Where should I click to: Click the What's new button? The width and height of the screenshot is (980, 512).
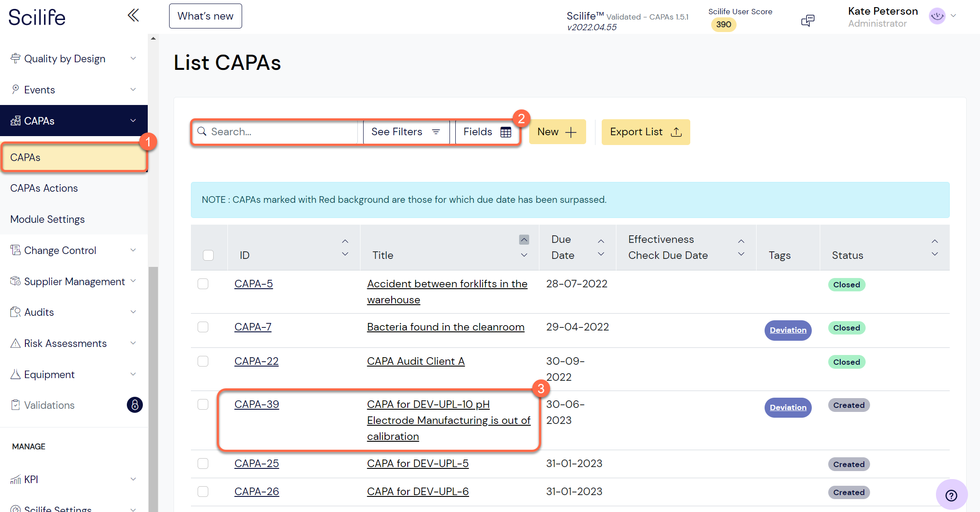pyautogui.click(x=206, y=16)
